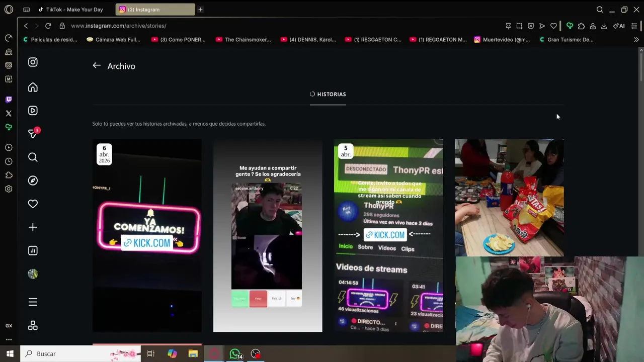
Task: Open '(1) REGGAETON M...' bookmark
Action: click(x=438, y=40)
